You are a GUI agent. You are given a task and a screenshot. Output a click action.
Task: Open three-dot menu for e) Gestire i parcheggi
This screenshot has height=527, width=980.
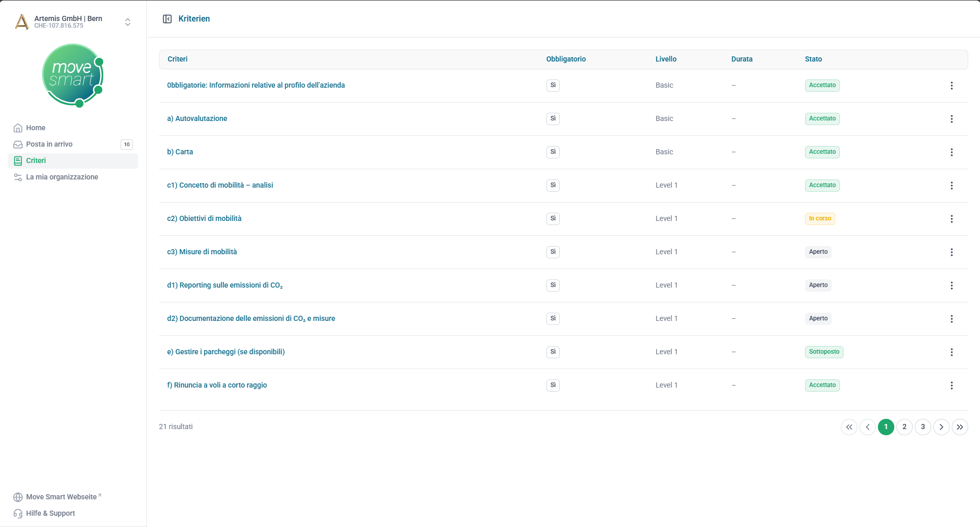(x=951, y=352)
